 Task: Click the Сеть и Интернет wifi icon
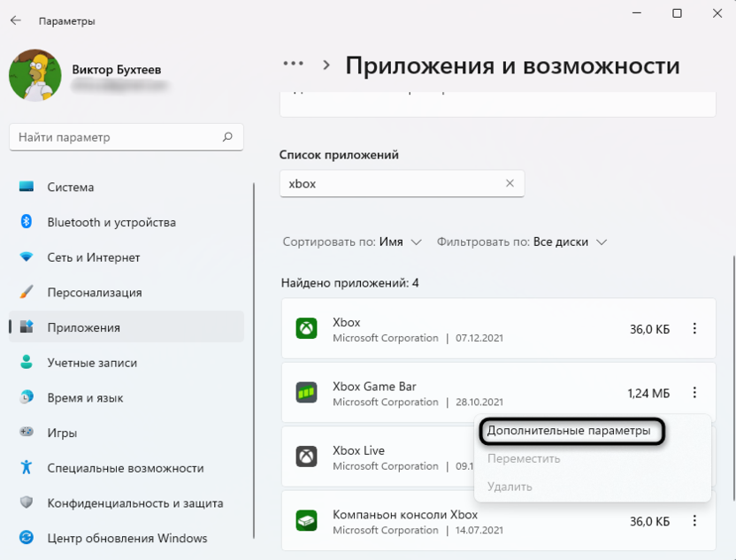click(x=27, y=257)
